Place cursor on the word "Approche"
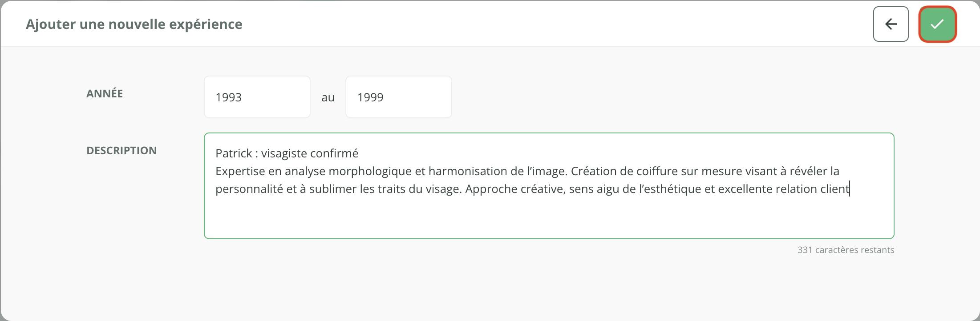980x321 pixels. pyautogui.click(x=490, y=189)
